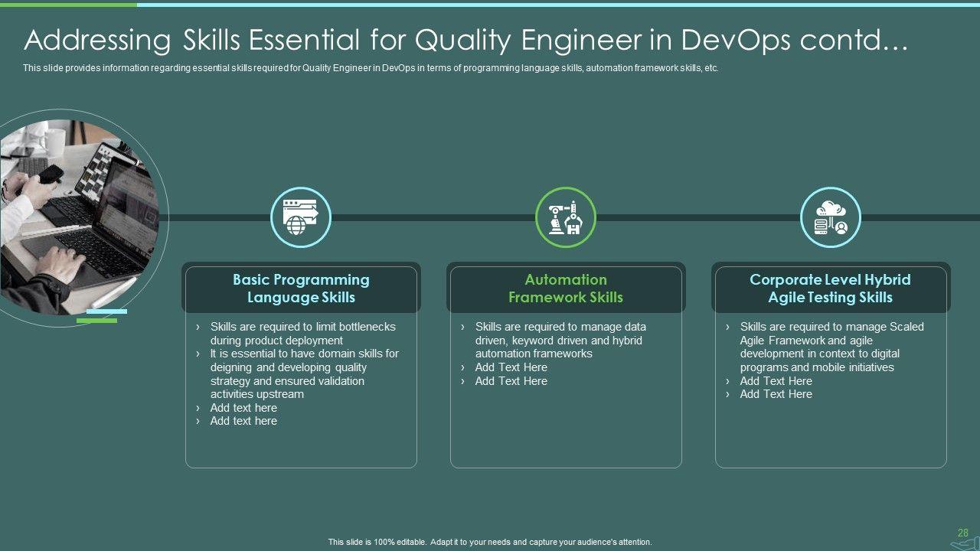Select 'Corporate Level Hybrid Agile Testing Skills' heading

tap(831, 289)
